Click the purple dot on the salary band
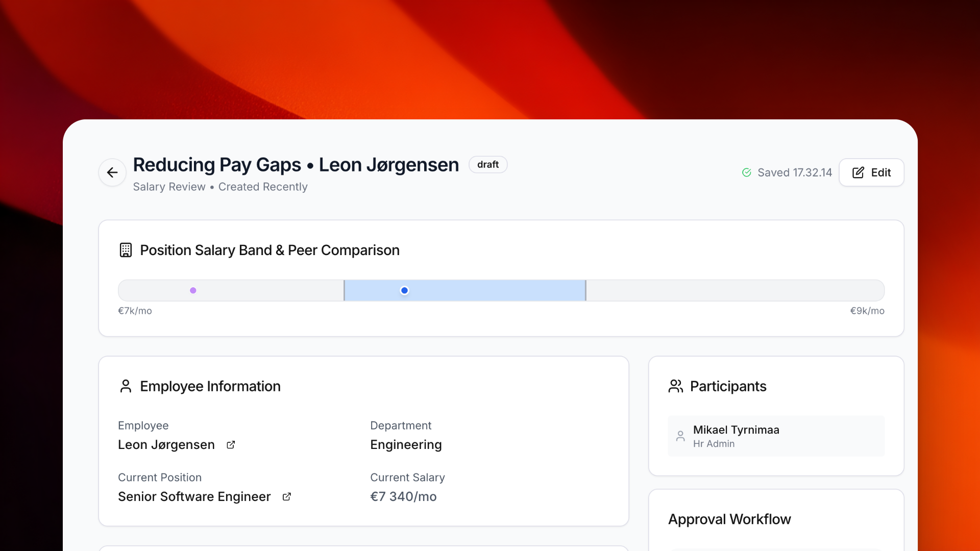This screenshot has height=551, width=980. tap(193, 291)
